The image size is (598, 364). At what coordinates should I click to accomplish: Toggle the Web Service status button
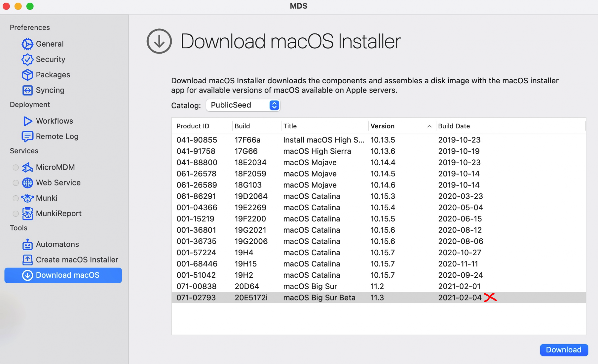click(16, 183)
